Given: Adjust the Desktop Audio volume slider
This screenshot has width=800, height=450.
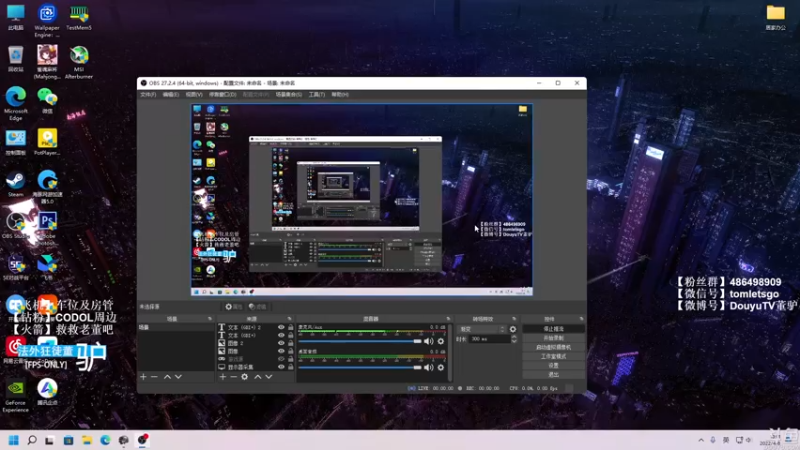Looking at the screenshot, I should pyautogui.click(x=360, y=367).
